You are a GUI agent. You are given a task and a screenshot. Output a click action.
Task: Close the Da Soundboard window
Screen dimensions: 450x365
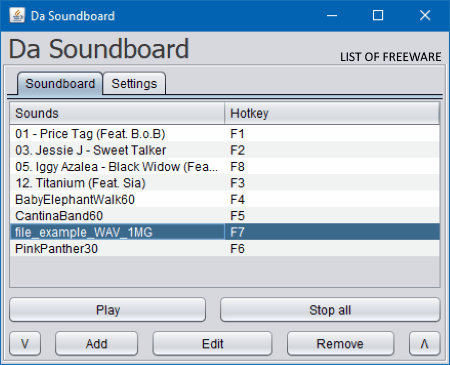(425, 15)
